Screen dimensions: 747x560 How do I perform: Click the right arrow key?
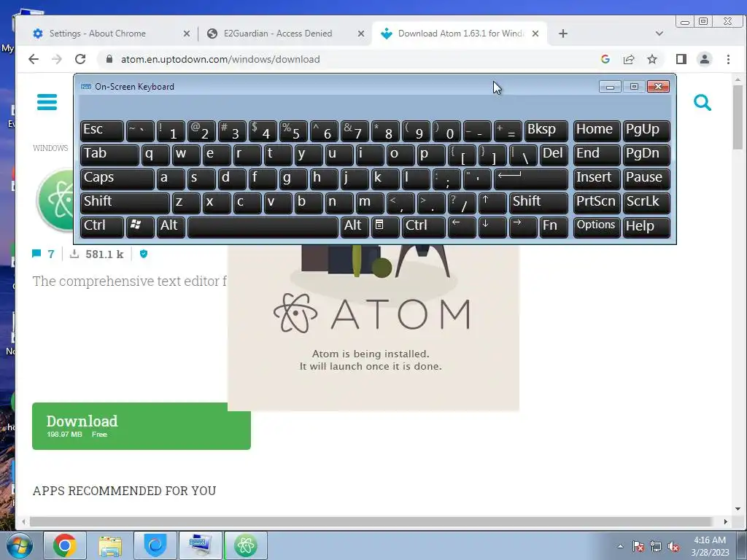pos(523,227)
